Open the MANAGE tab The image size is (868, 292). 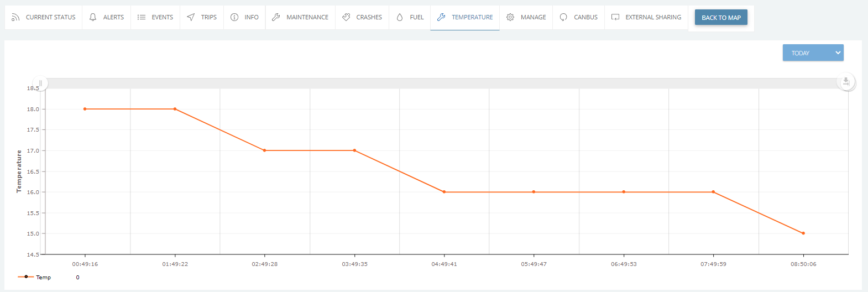tap(526, 17)
